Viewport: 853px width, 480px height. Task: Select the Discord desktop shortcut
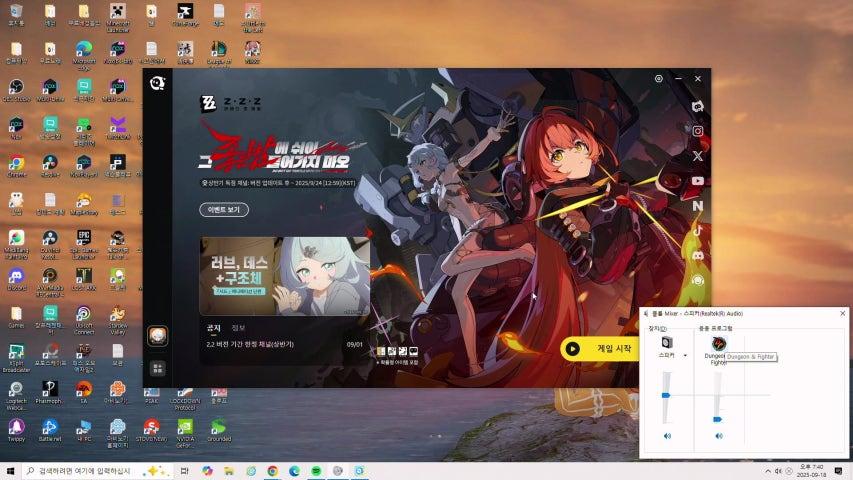point(16,281)
